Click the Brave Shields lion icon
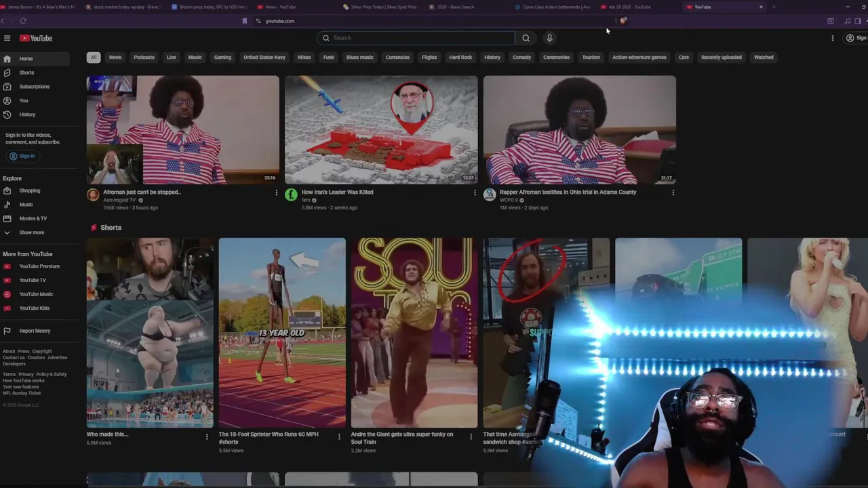The image size is (868, 488). 623,21
